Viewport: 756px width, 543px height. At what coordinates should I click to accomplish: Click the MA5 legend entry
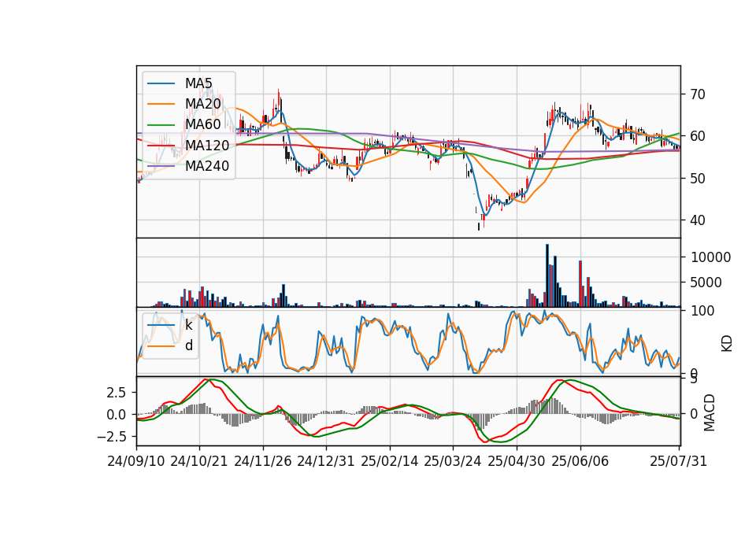tap(180, 83)
